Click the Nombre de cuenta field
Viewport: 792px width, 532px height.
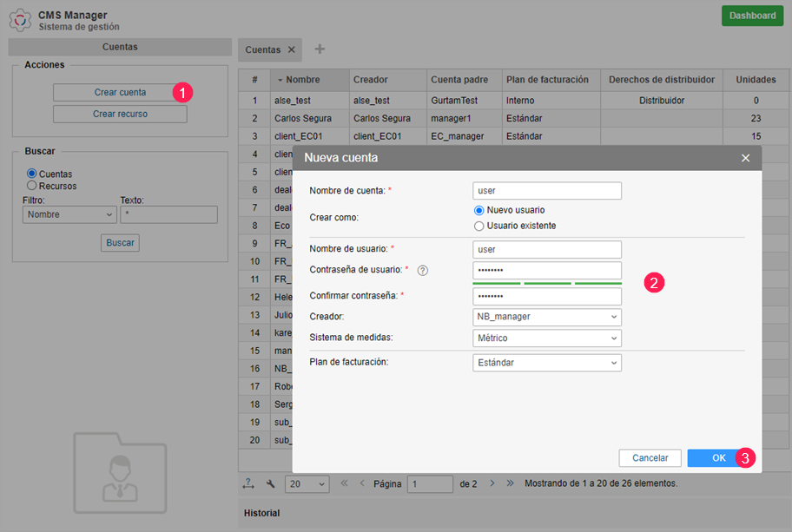(547, 191)
